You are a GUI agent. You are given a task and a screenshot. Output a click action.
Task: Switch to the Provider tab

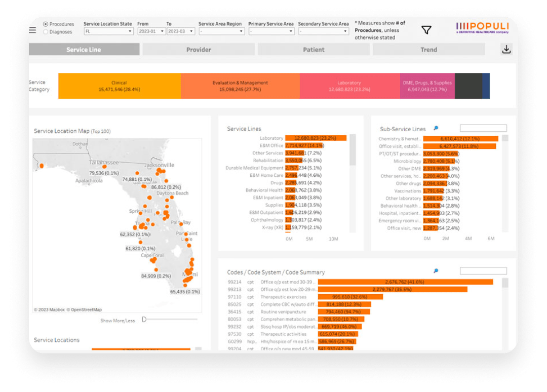(199, 50)
